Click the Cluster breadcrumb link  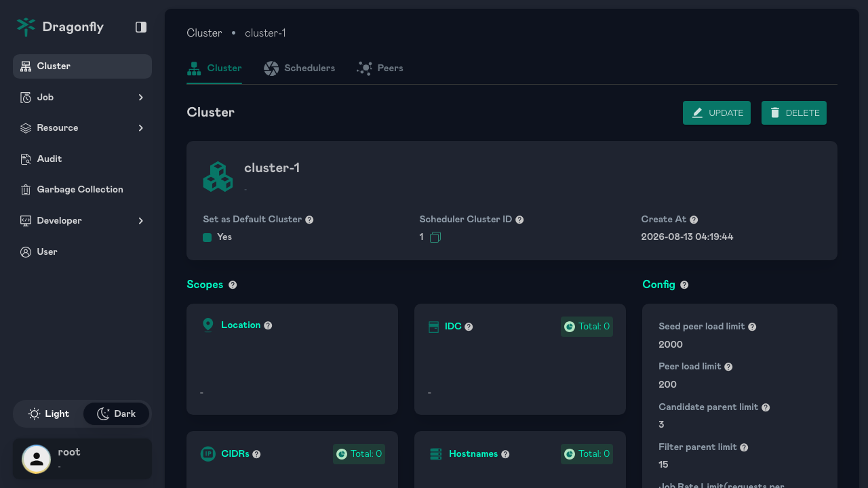(204, 33)
